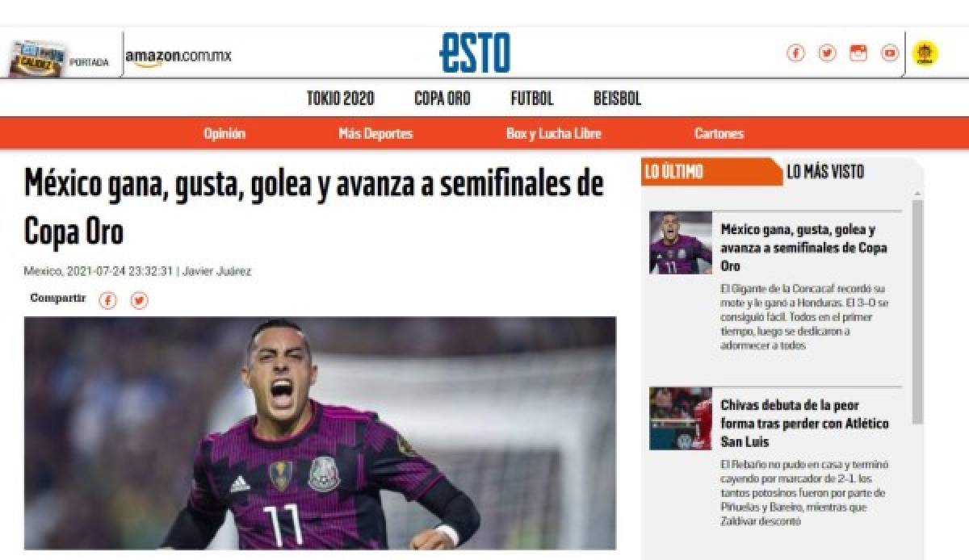The height and width of the screenshot is (560, 969).
Task: Select the COPA ORO menu item
Action: [x=443, y=98]
